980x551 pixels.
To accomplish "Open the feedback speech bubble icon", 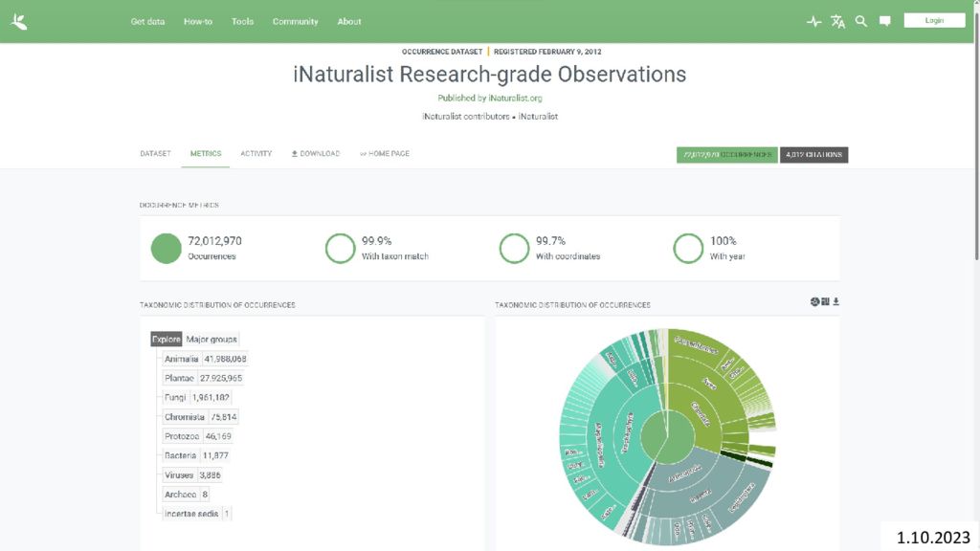I will pyautogui.click(x=885, y=21).
